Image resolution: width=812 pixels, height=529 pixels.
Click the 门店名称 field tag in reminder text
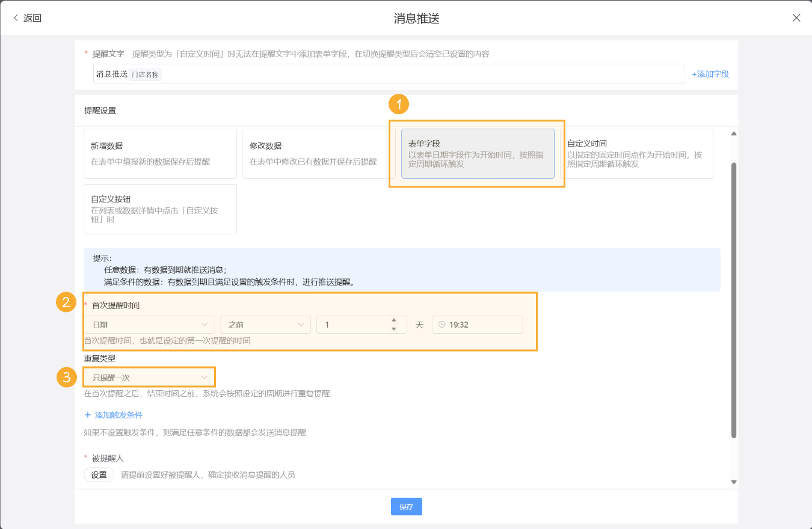coord(144,74)
